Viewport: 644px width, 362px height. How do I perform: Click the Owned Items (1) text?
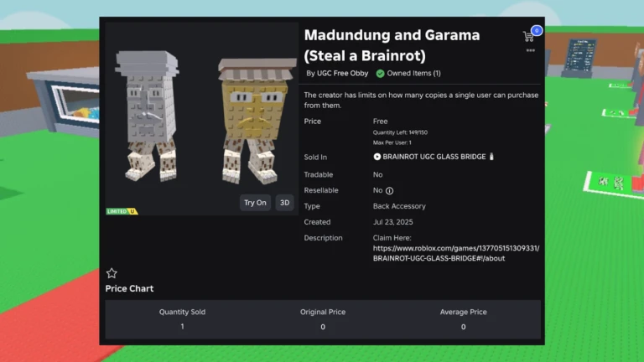point(413,74)
